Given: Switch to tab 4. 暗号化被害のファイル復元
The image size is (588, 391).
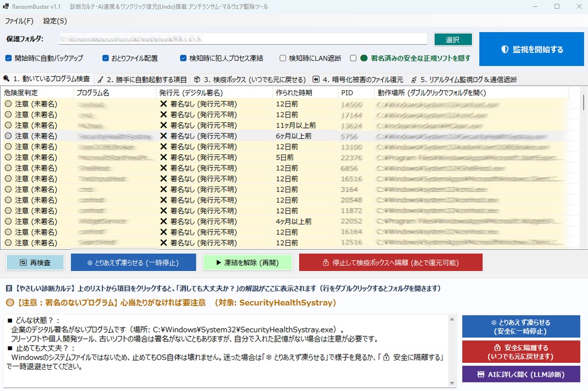Looking at the screenshot, I should pos(358,79).
